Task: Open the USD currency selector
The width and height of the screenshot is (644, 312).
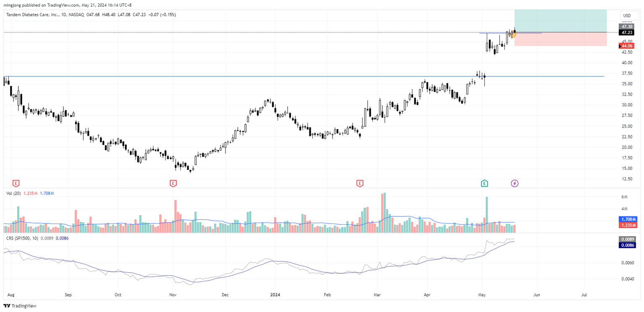Action: [x=627, y=15]
